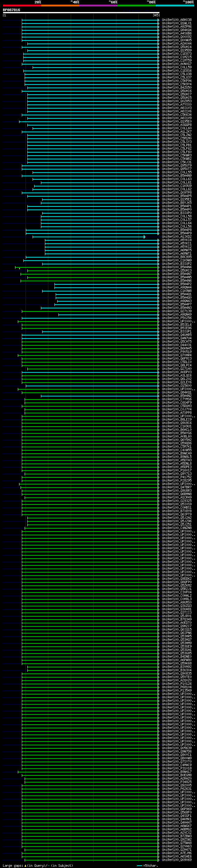Viewport: 197px width, 868px height.
Task: Select the UniRef100_B5A4N7 label
Action: click(x=176, y=274)
